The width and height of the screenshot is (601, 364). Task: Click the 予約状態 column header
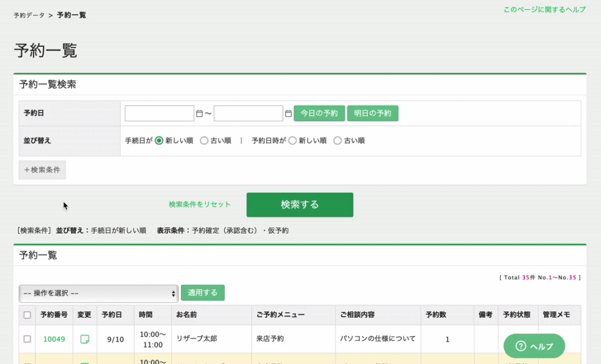517,315
